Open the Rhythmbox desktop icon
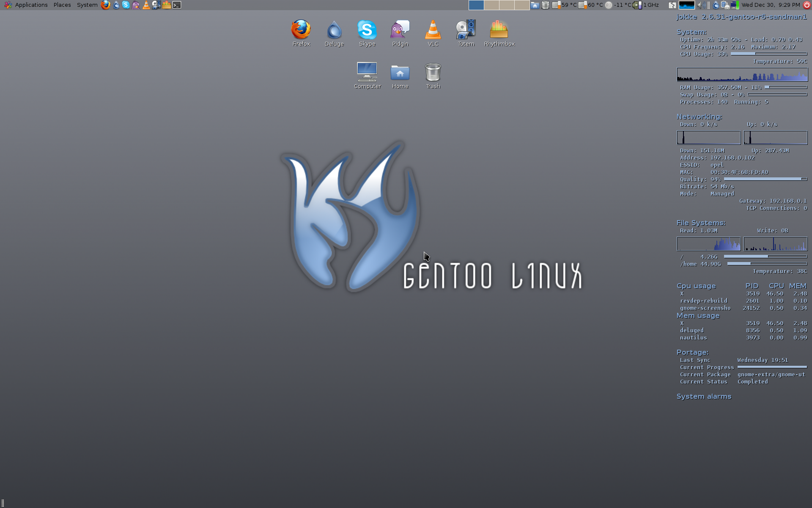This screenshot has width=812, height=508. tap(499, 33)
